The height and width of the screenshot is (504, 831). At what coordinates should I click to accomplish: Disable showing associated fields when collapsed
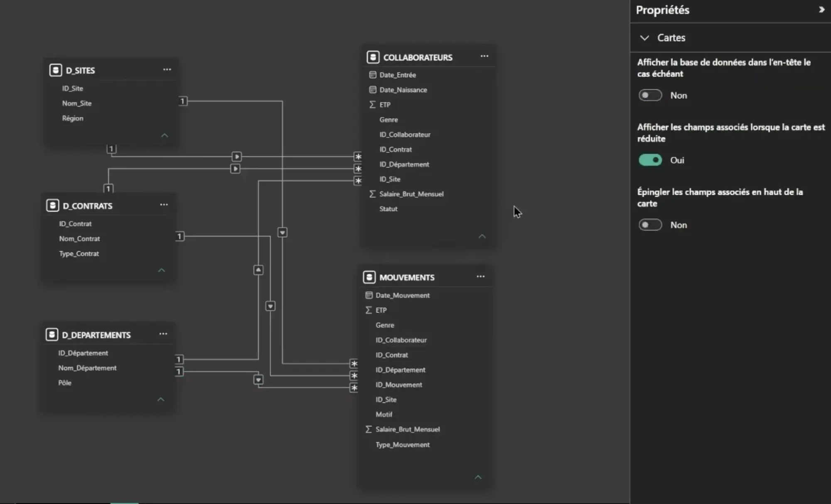click(x=650, y=160)
